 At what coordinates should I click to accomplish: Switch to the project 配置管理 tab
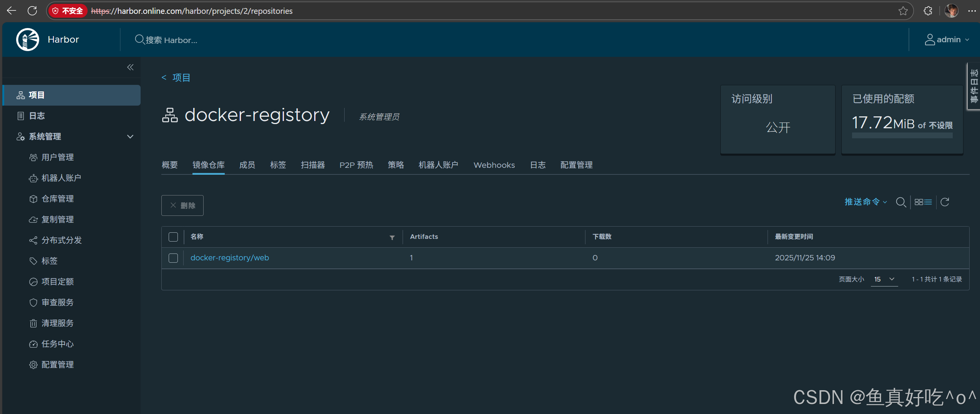pyautogui.click(x=577, y=165)
